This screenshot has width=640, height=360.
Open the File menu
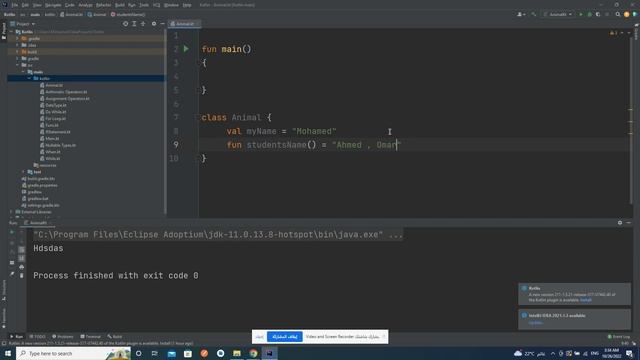[x=15, y=5]
